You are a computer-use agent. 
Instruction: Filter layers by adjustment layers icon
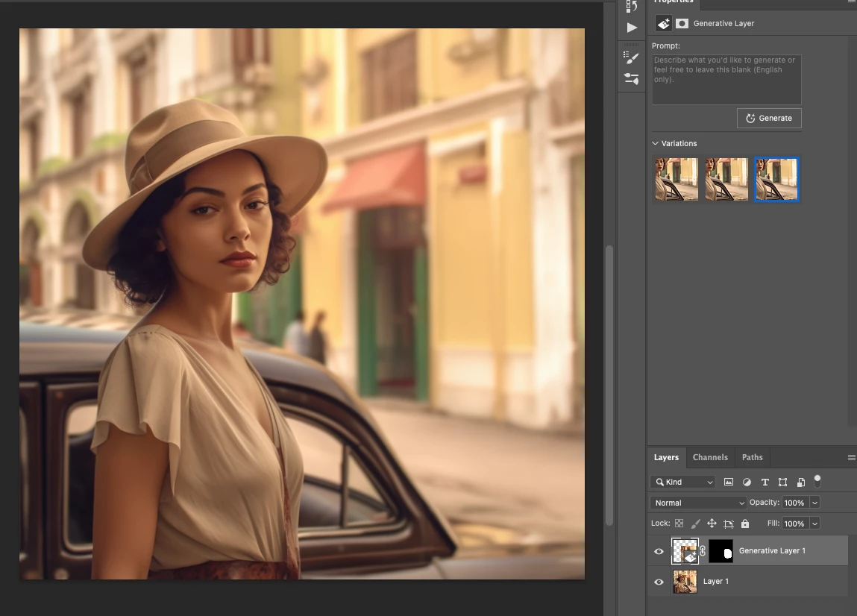[x=747, y=483]
